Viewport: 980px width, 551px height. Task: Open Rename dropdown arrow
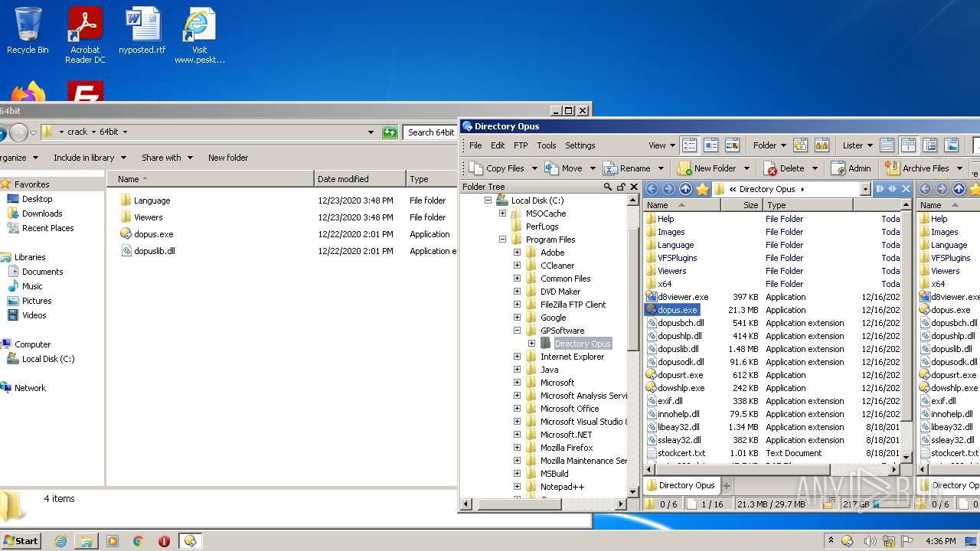(x=659, y=168)
